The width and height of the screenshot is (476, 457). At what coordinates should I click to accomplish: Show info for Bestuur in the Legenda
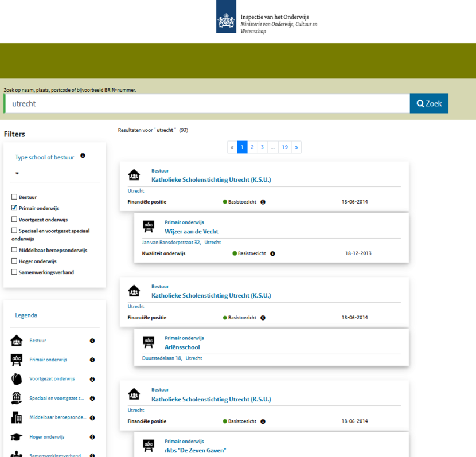[x=92, y=341]
